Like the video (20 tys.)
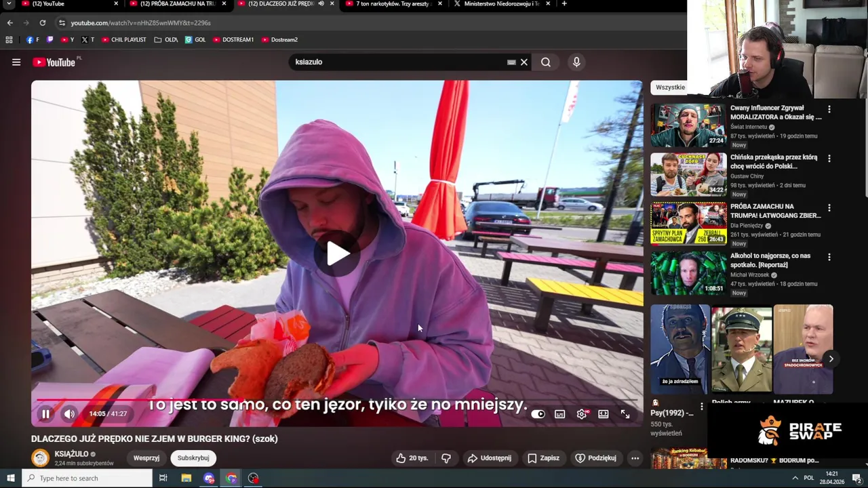 [412, 458]
